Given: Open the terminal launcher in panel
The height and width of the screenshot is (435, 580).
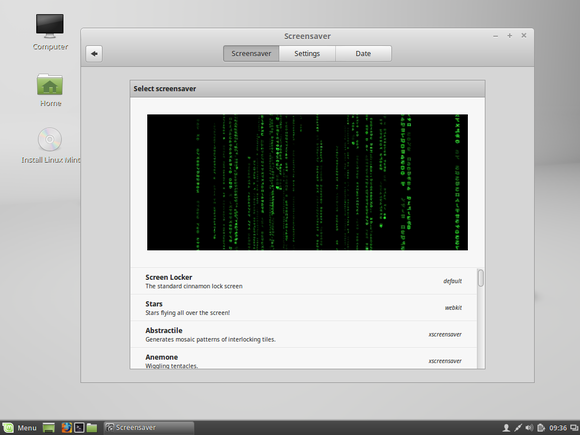Looking at the screenshot, I should (79, 428).
